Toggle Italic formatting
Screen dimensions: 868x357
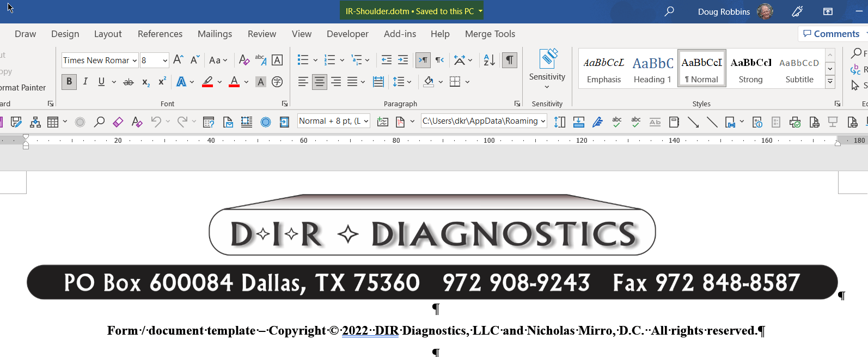[x=85, y=82]
